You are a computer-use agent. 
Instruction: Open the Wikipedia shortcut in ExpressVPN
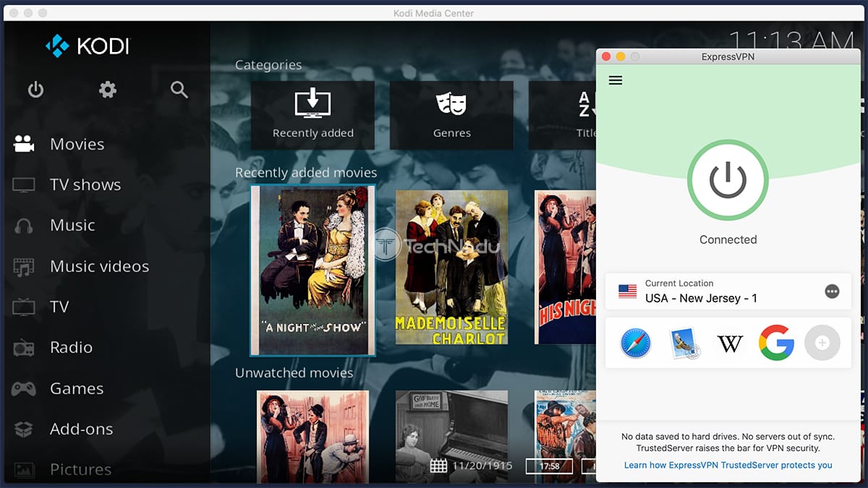click(730, 343)
